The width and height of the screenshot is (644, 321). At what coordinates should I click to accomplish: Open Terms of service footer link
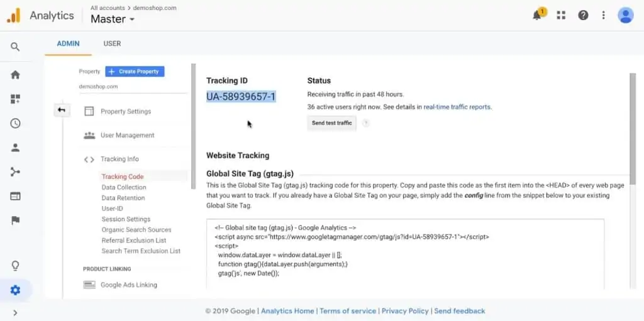[347, 311]
